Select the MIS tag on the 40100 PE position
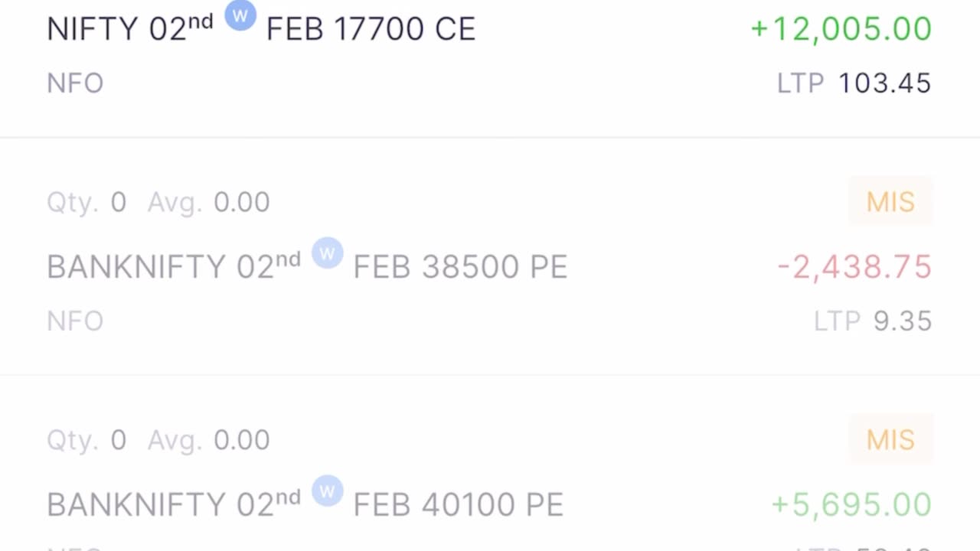 (890, 440)
